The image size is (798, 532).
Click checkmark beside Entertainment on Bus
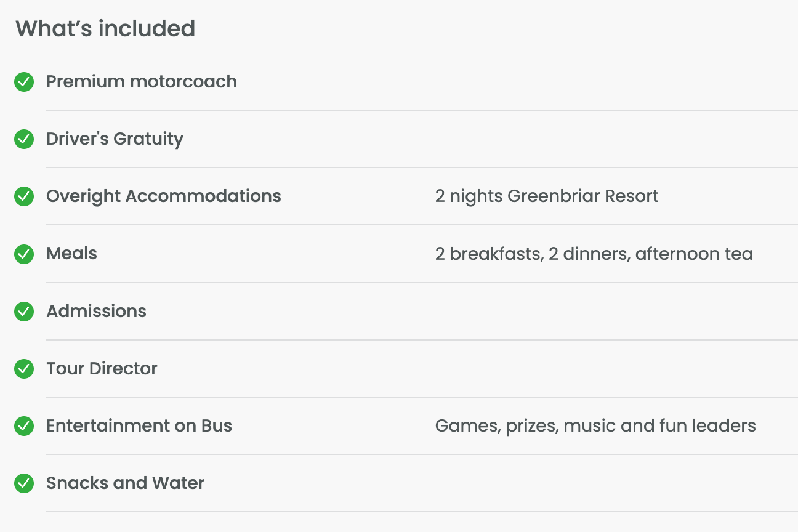[24, 426]
